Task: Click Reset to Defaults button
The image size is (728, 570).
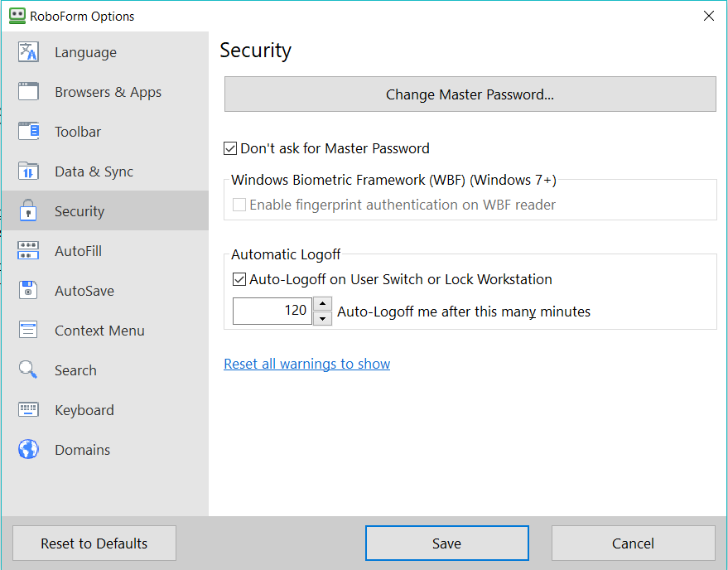Action: click(x=94, y=543)
